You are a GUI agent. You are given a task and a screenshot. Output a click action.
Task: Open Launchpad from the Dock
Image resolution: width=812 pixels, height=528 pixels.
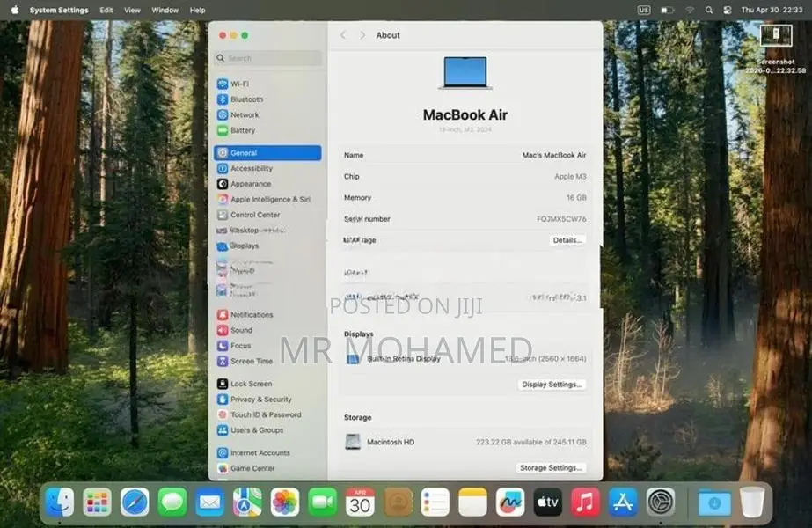97,502
